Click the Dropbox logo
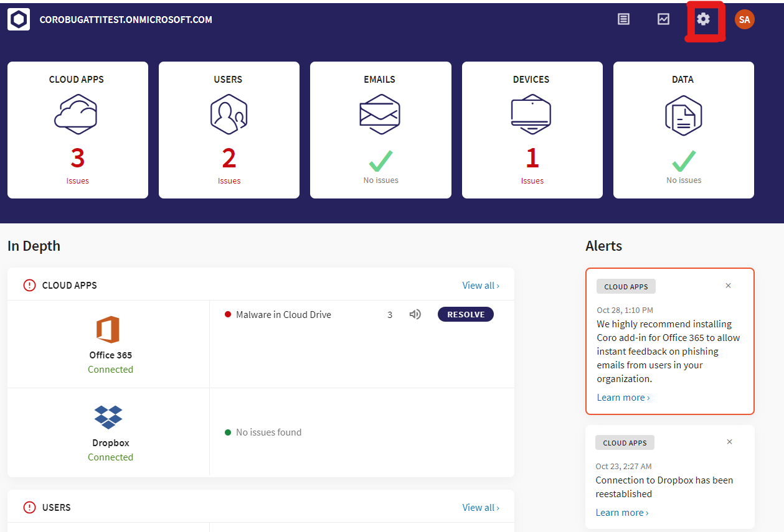The image size is (784, 532). pos(108,417)
